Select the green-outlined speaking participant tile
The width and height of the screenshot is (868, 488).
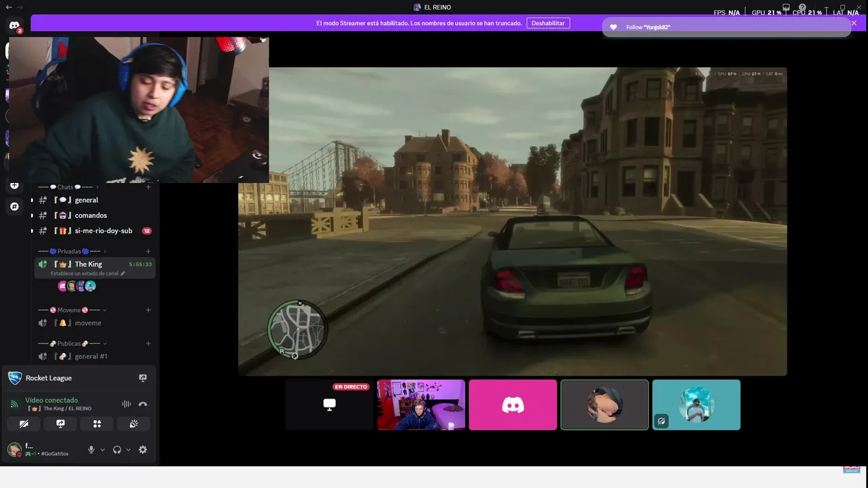coord(605,405)
